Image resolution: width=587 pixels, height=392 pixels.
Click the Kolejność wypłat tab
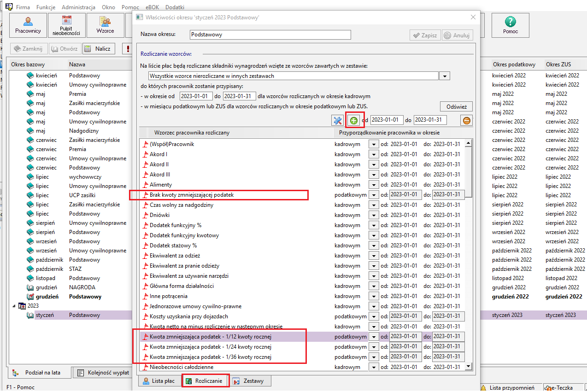pos(103,372)
